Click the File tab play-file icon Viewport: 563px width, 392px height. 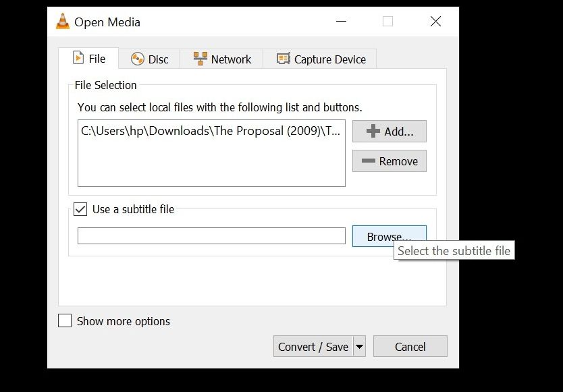coord(78,59)
